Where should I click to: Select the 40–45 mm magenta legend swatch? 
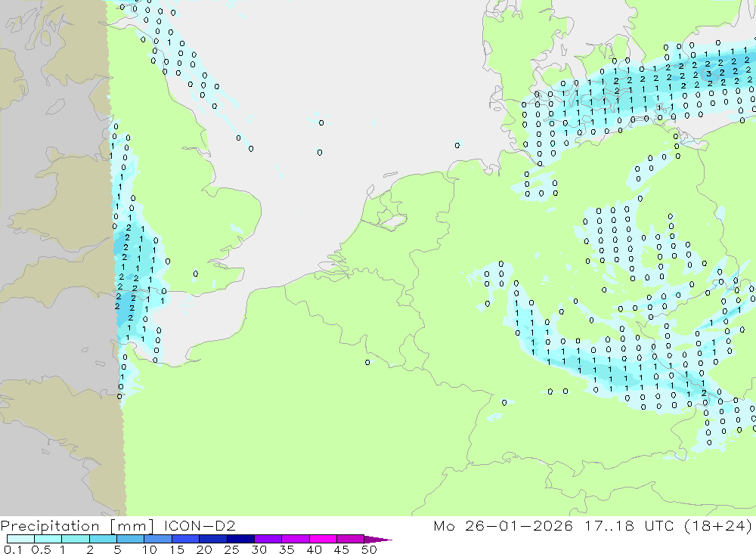click(323, 539)
